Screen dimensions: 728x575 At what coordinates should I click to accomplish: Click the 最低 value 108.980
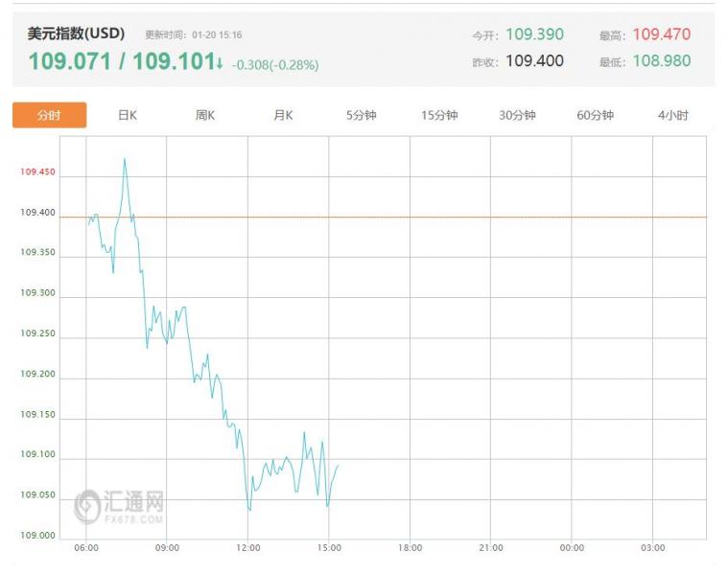[661, 61]
